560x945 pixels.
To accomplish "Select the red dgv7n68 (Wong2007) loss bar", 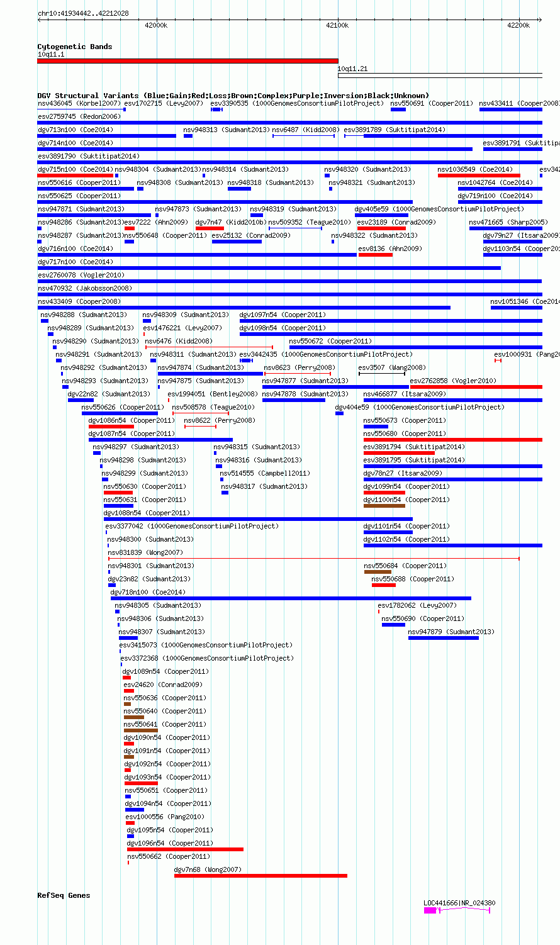I will pyautogui.click(x=260, y=875).
